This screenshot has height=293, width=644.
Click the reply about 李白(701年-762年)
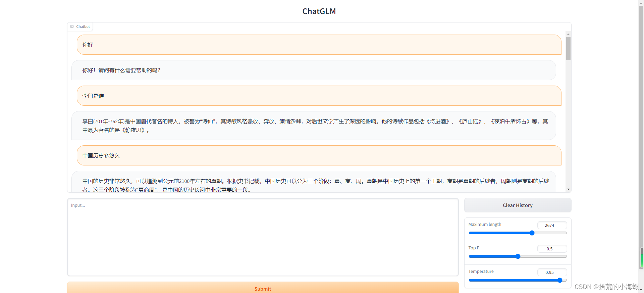314,126
